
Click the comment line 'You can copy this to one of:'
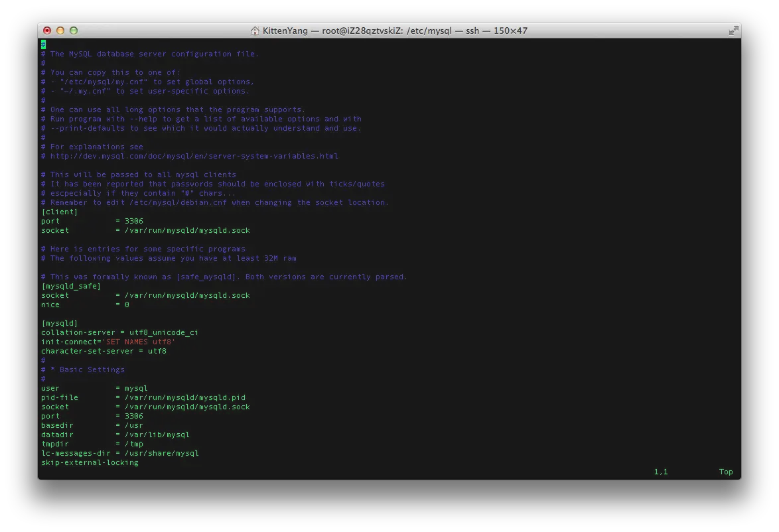[x=111, y=72]
